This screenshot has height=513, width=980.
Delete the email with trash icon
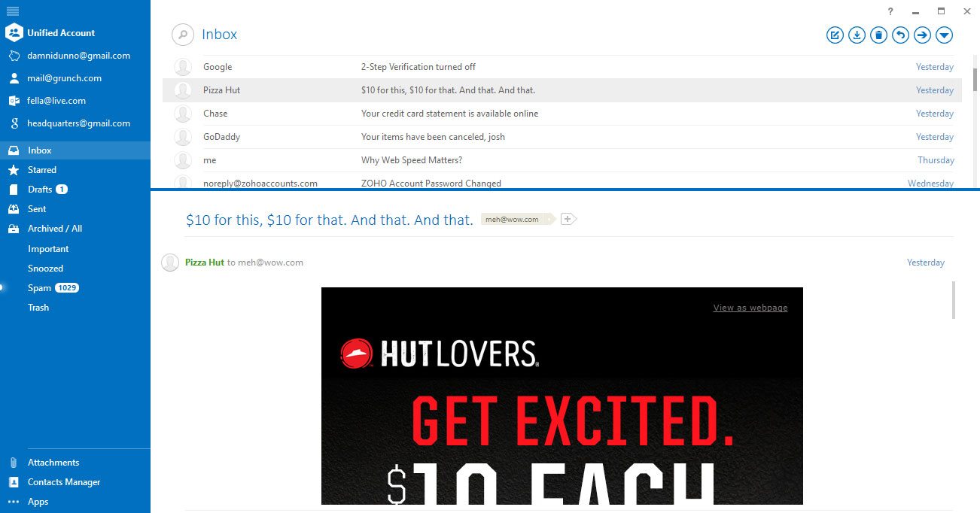pyautogui.click(x=878, y=35)
